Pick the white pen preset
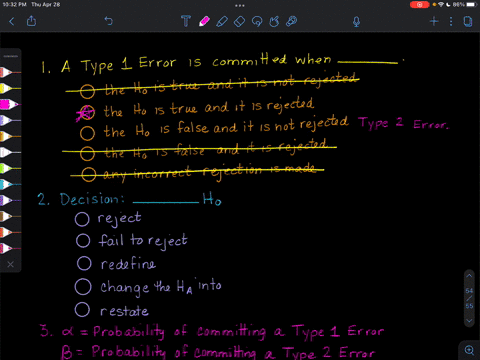This screenshot has height=360, width=480. tap(10, 152)
